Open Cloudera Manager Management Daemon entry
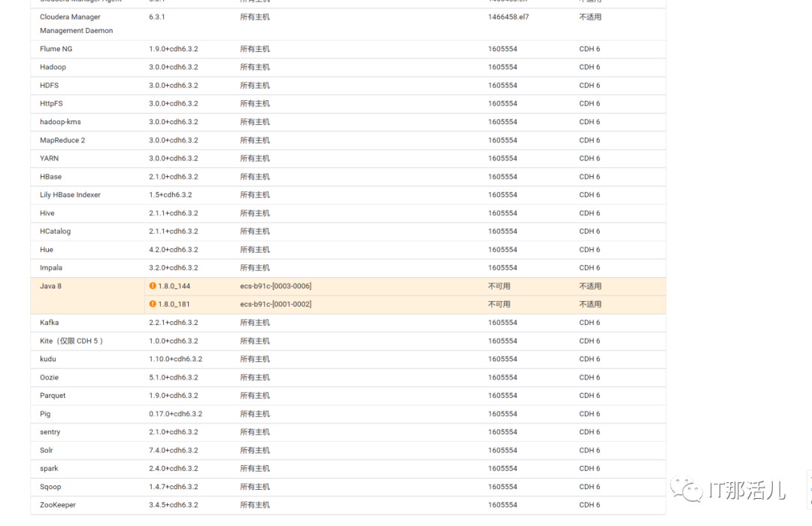This screenshot has width=812, height=526. click(x=71, y=23)
